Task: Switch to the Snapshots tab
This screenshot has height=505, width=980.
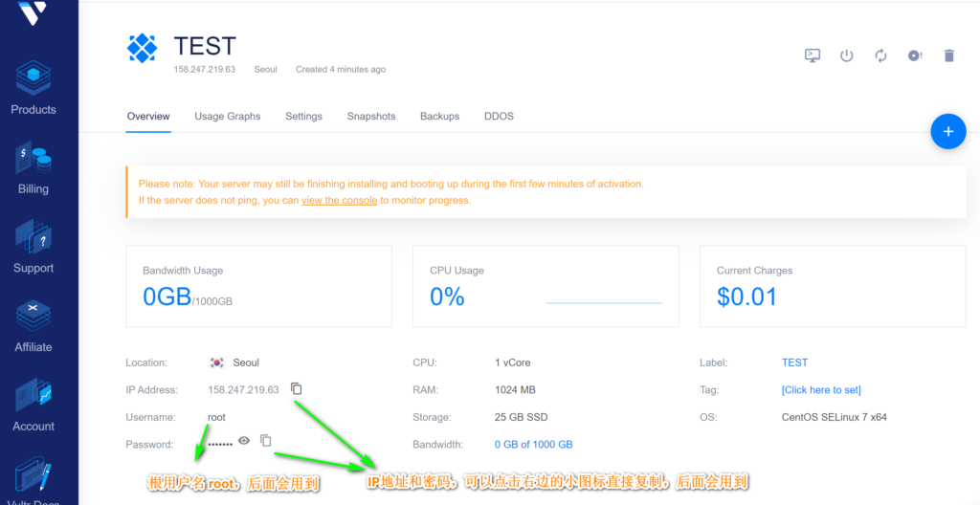Action: [371, 117]
